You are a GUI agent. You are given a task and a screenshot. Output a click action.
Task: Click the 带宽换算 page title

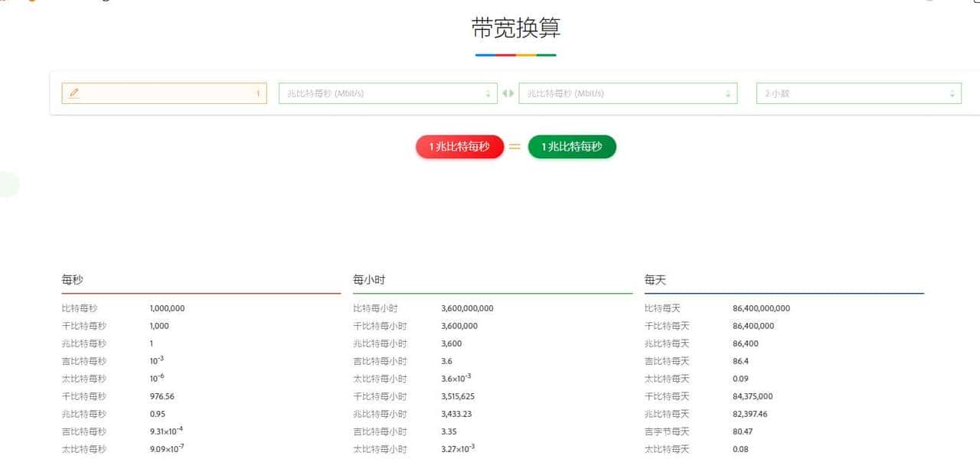point(515,28)
